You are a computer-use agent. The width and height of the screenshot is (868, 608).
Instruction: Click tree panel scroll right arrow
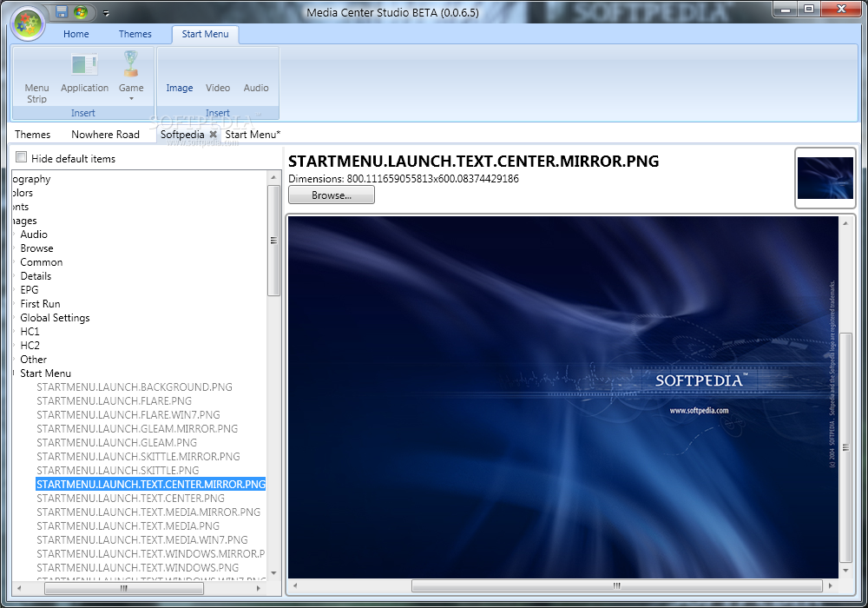tap(259, 589)
